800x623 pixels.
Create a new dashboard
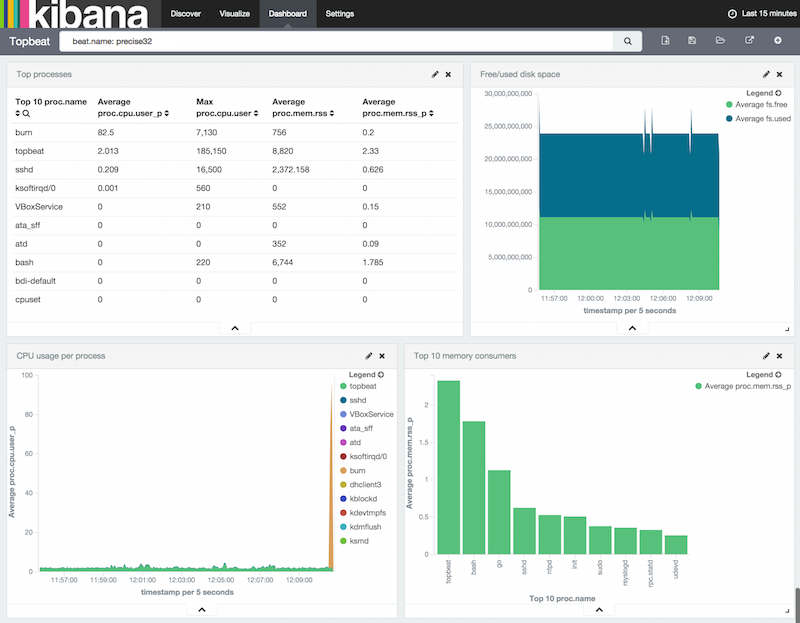(665, 40)
